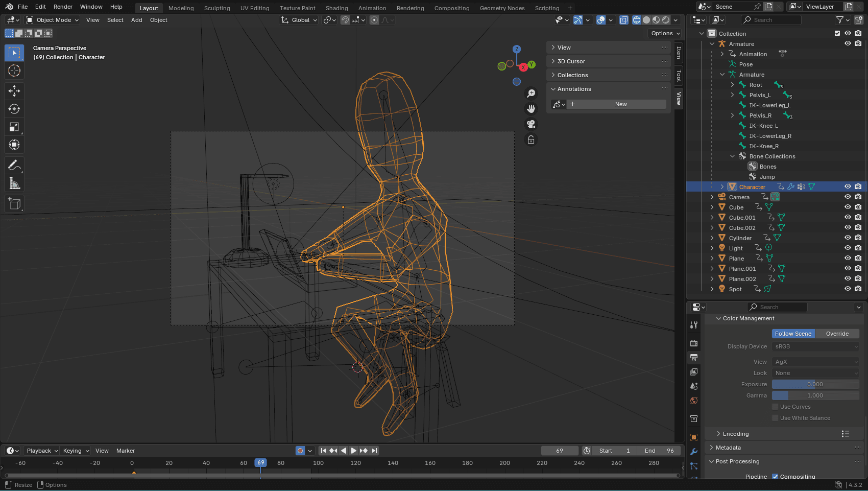This screenshot has width=868, height=491.
Task: Open the Output properties tab icon
Action: 694,358
